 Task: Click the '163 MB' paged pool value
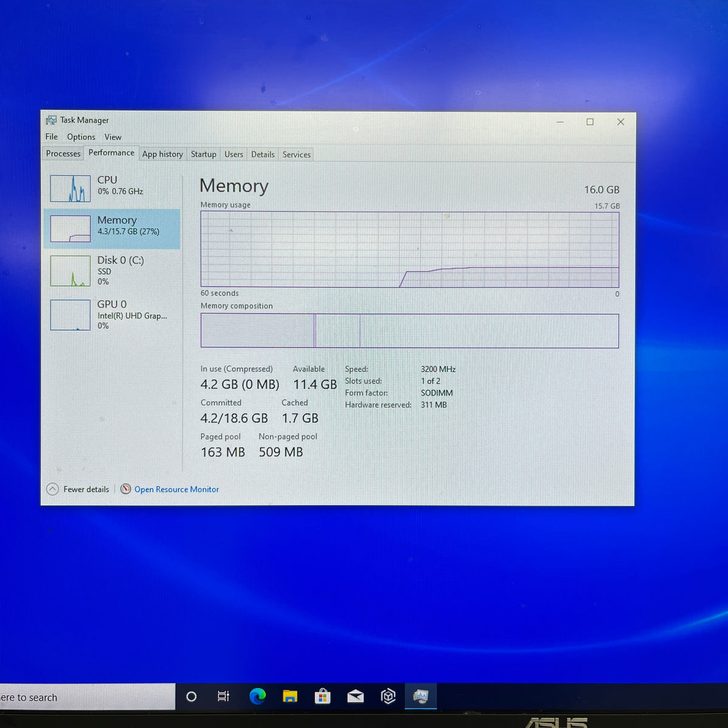[x=223, y=453]
